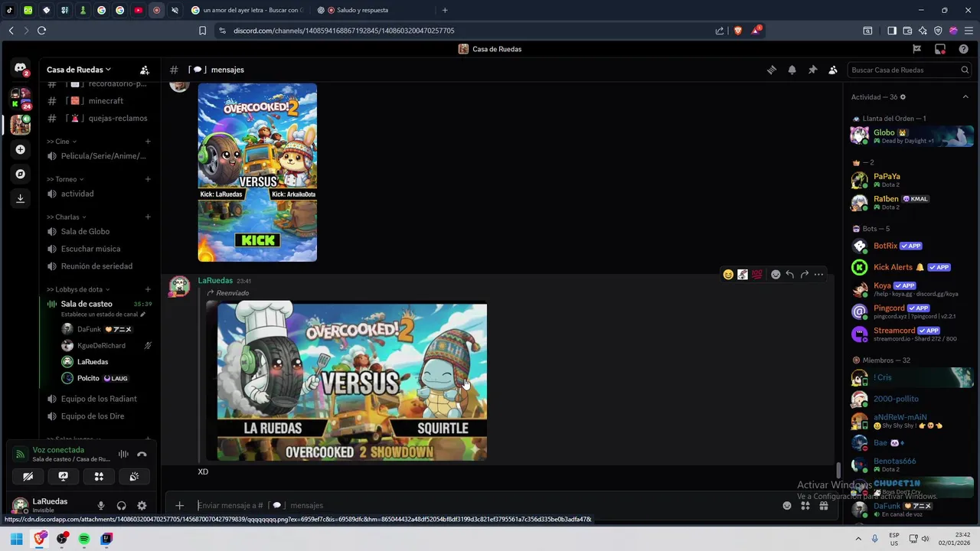Reply to the LaRuedas message

pos(790,275)
